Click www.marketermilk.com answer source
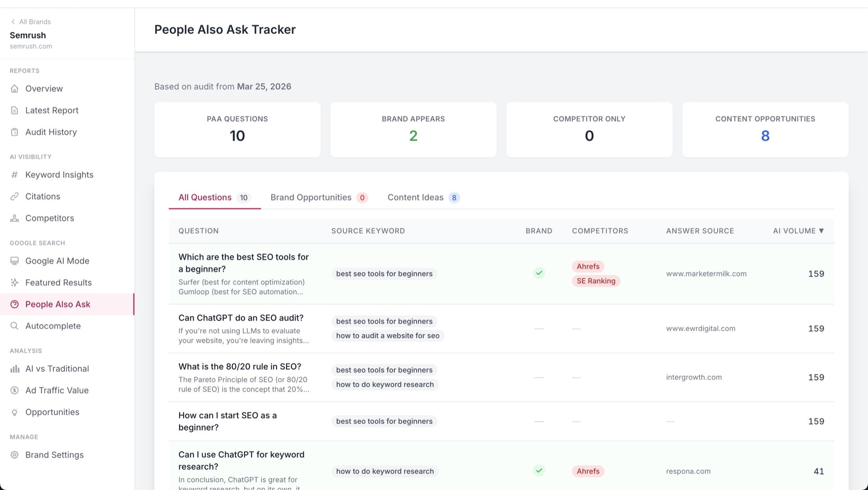This screenshot has width=868, height=490. (x=706, y=274)
